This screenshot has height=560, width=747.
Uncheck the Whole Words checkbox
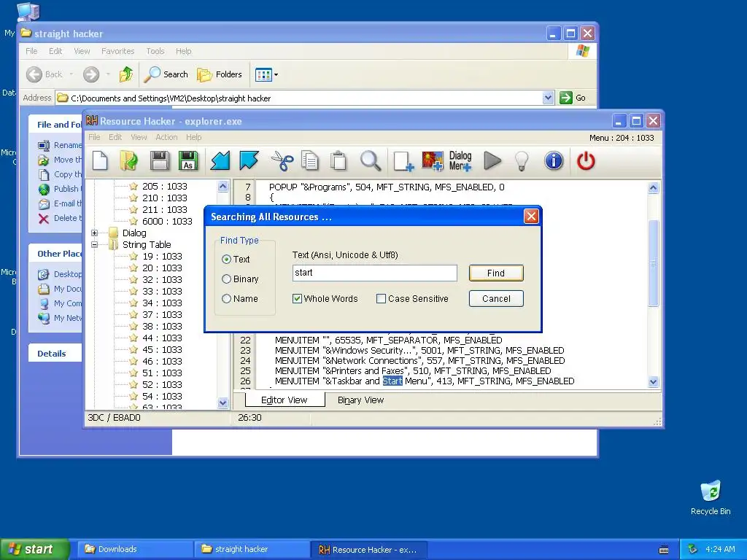point(298,298)
